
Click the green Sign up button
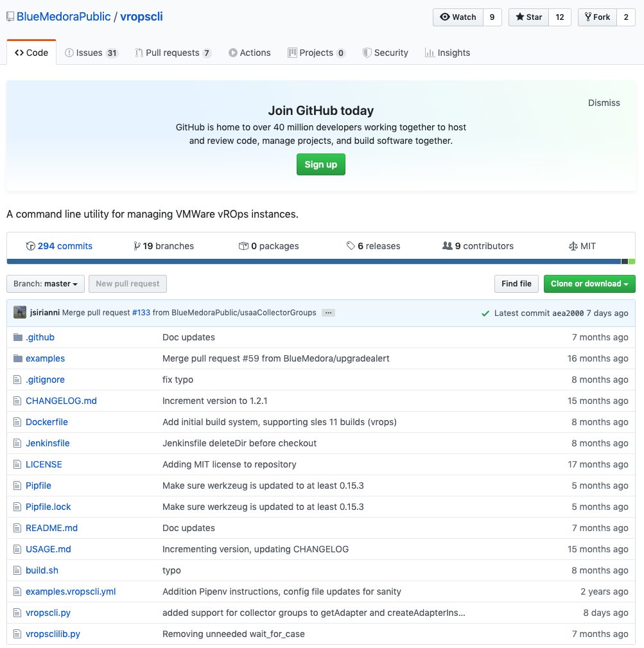[321, 164]
